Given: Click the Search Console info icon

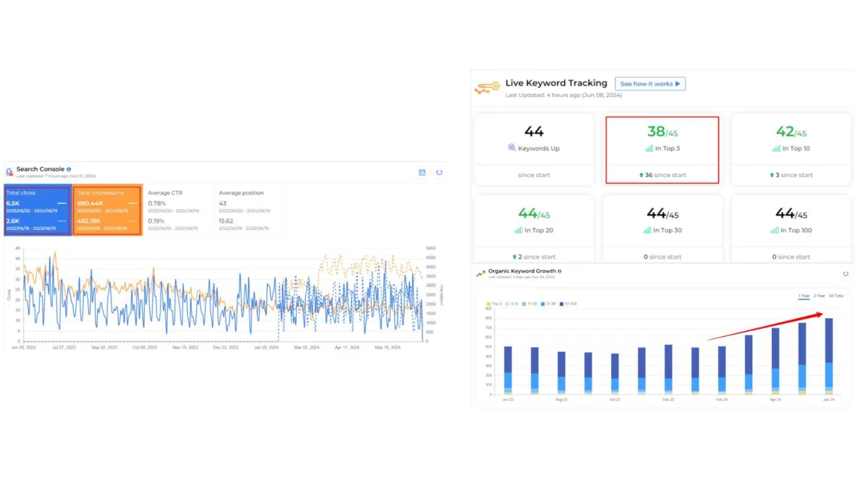Looking at the screenshot, I should [x=69, y=169].
